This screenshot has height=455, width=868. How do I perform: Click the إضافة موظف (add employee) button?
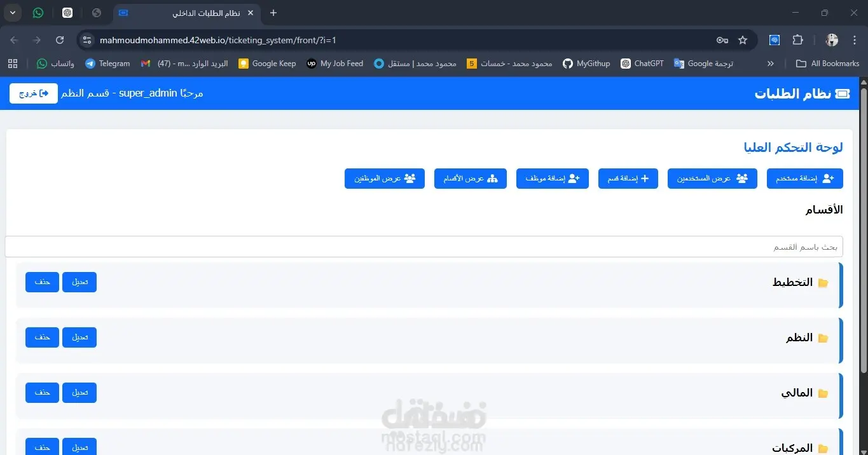point(553,179)
